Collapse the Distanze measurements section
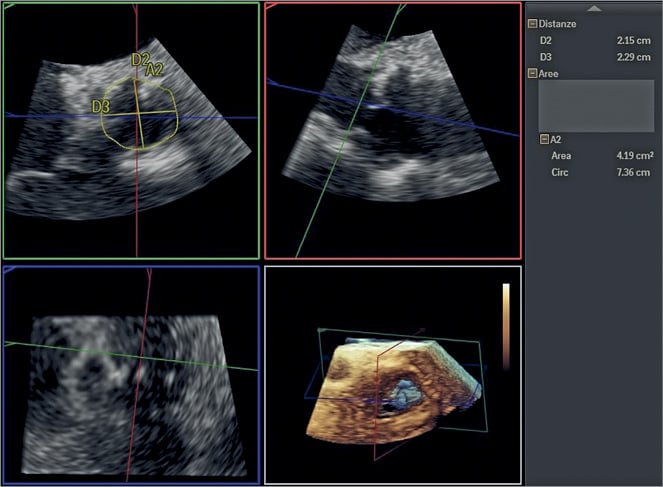 point(532,23)
